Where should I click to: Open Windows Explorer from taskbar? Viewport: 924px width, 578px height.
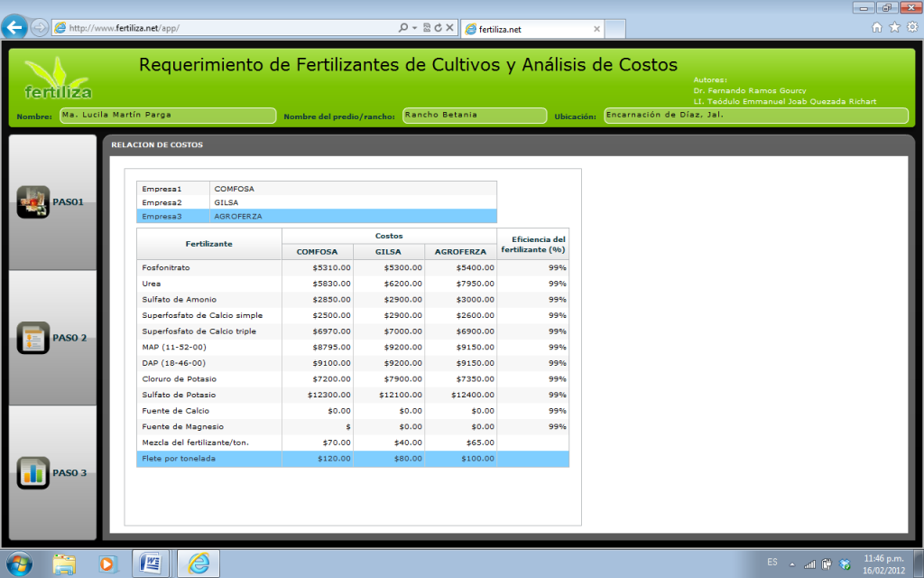[64, 564]
